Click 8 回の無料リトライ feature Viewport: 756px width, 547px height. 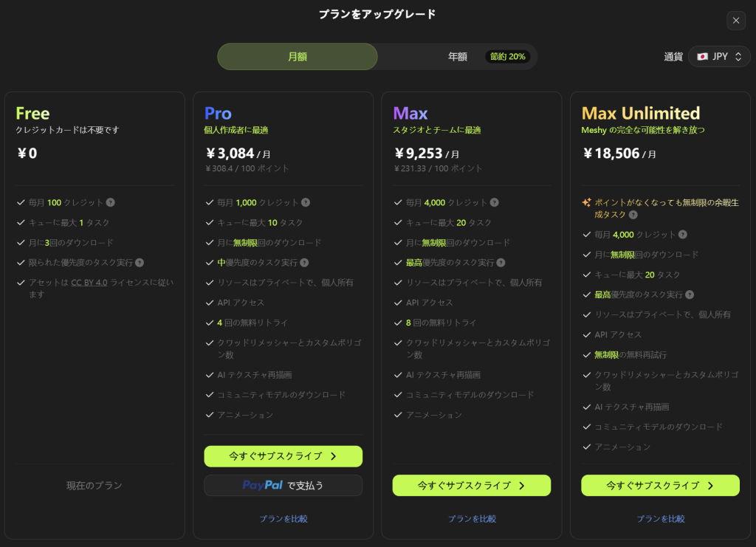441,323
